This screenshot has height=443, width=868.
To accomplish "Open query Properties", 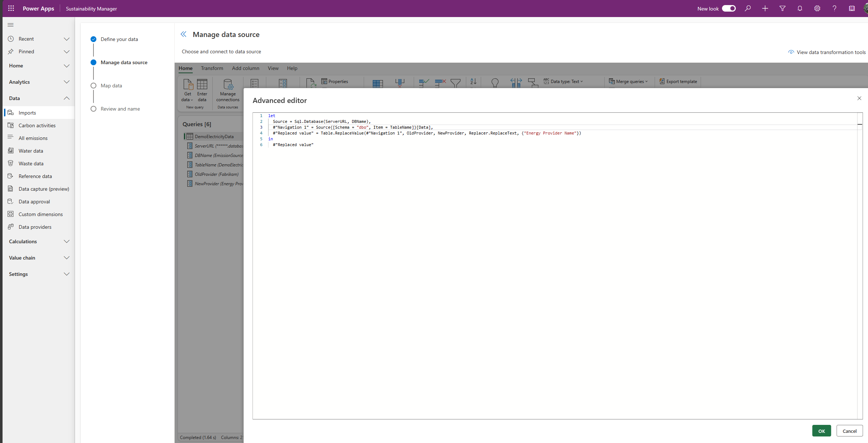I will pos(334,81).
